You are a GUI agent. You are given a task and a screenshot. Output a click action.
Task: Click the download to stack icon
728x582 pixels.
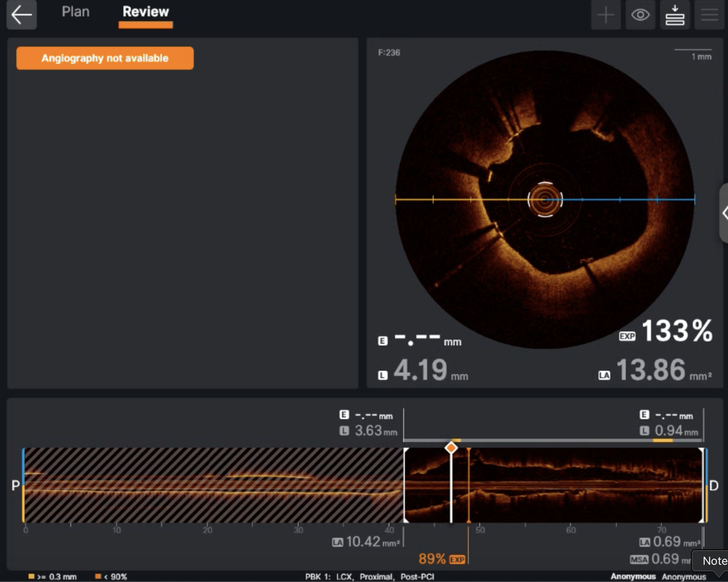675,15
